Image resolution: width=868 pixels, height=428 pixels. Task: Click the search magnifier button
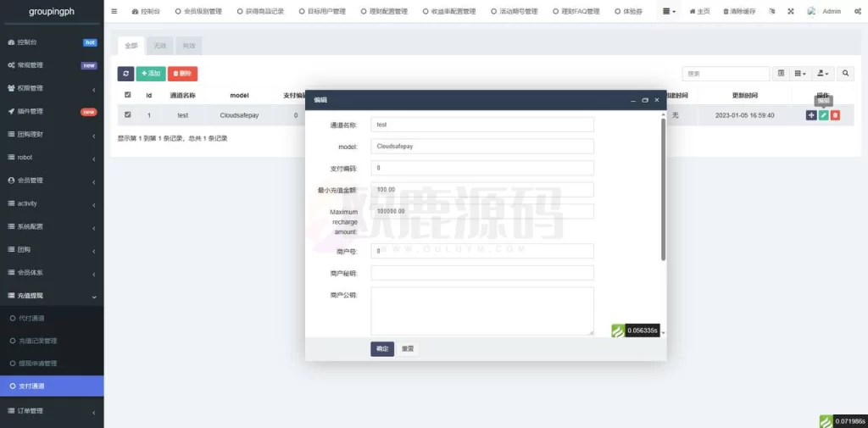pyautogui.click(x=845, y=73)
